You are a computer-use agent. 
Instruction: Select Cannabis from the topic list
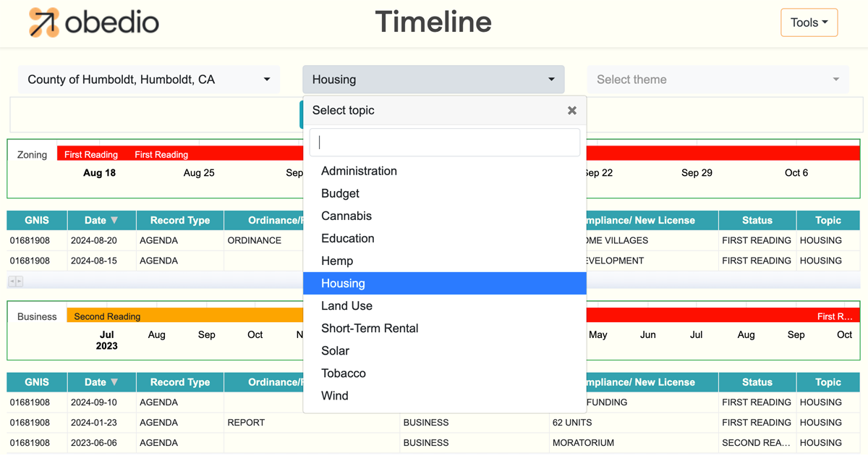coord(346,216)
